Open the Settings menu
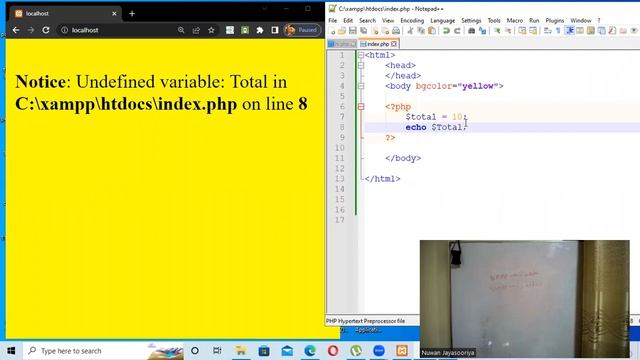This screenshot has height=360, width=640. [x=471, y=20]
